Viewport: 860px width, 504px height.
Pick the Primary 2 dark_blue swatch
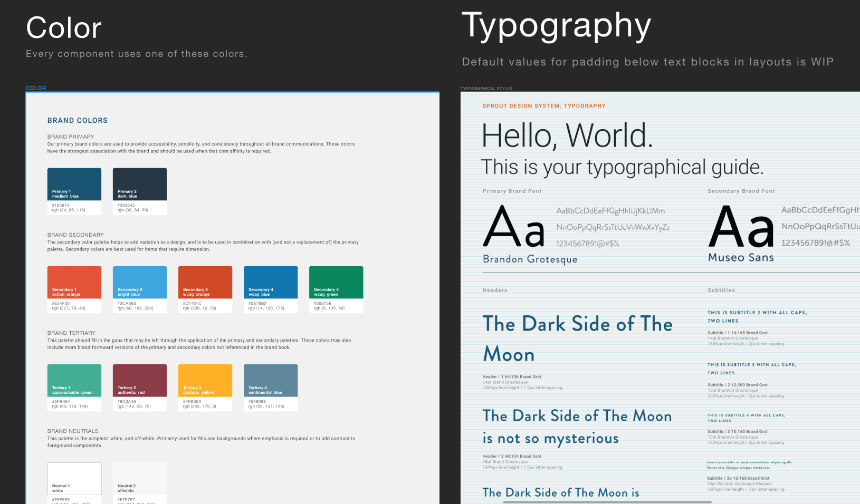tap(140, 184)
